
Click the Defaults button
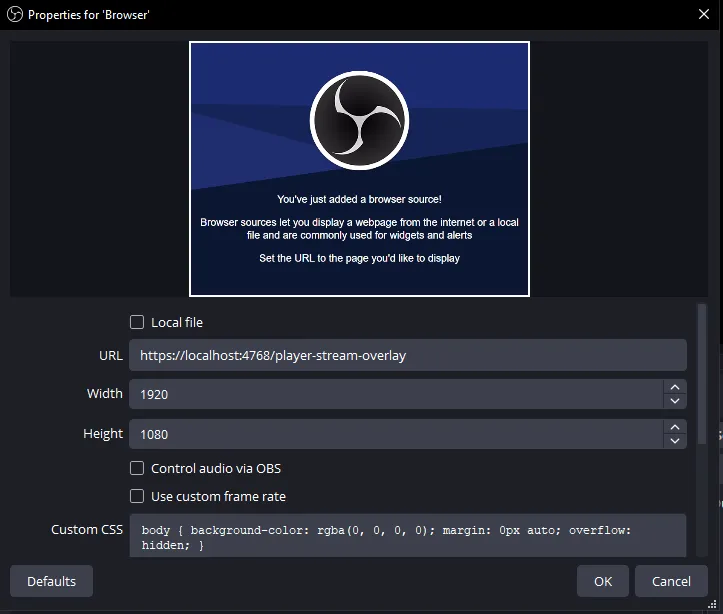point(51,581)
